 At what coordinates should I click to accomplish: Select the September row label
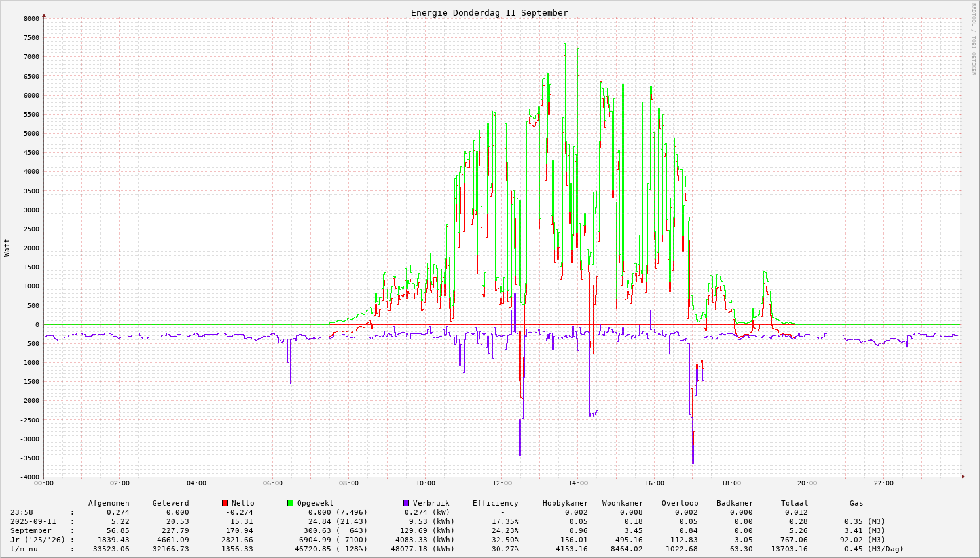coord(31,530)
